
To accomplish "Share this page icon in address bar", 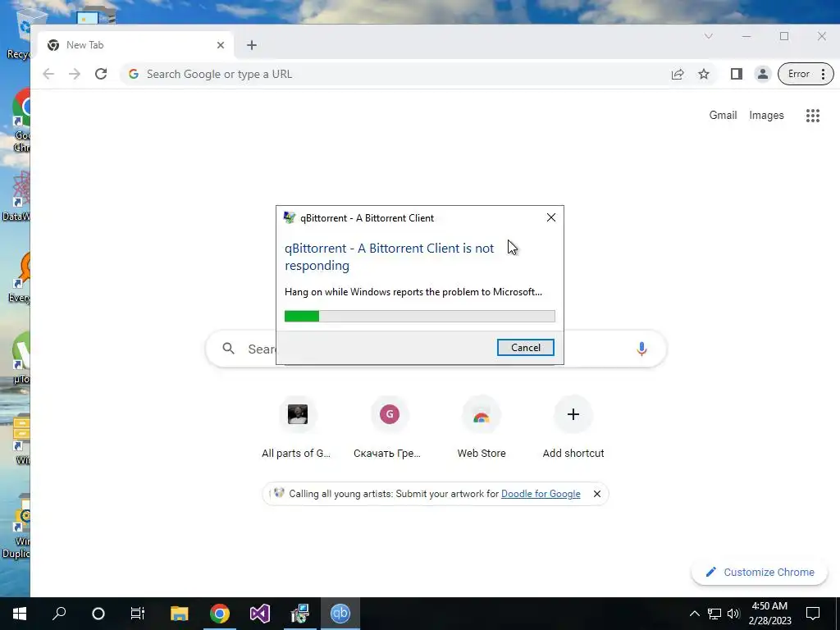I will [x=678, y=74].
